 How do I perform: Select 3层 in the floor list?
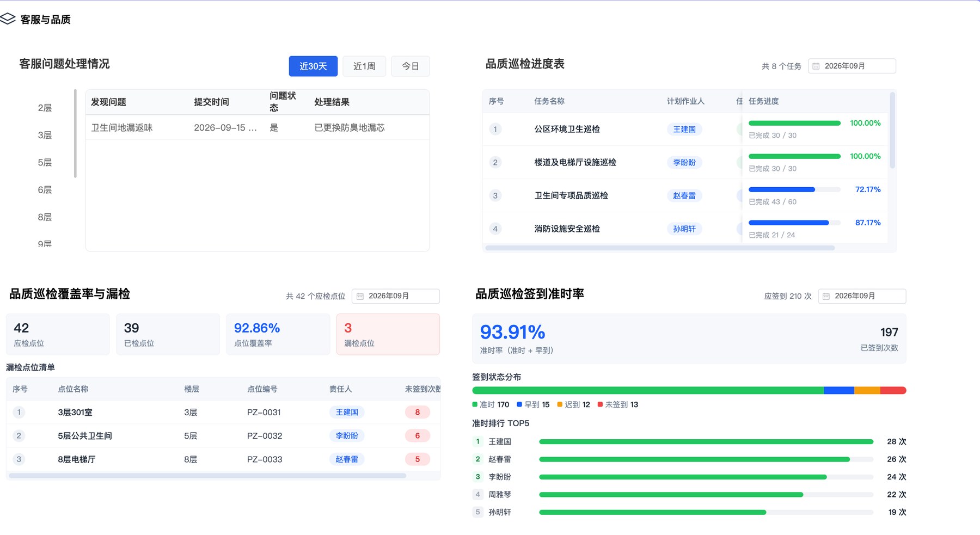pos(45,135)
